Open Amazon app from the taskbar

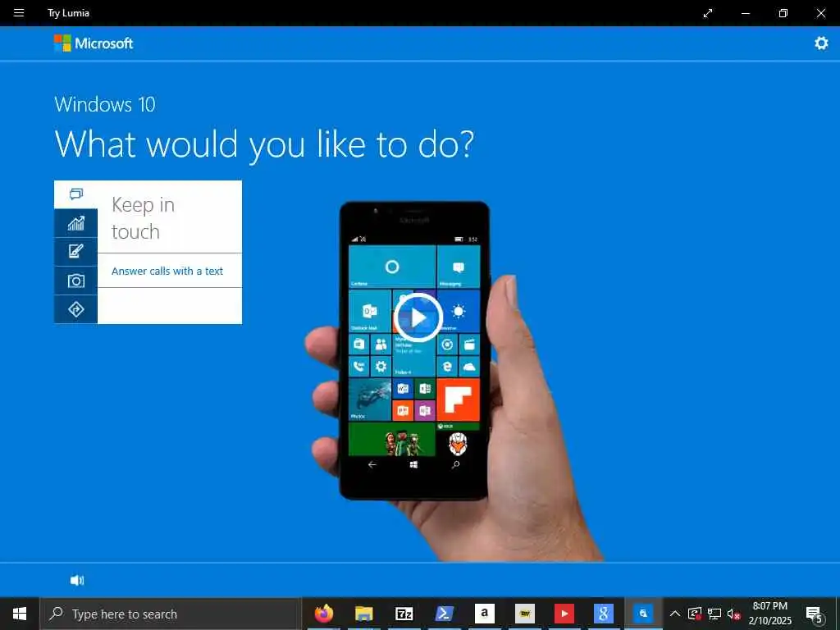(484, 614)
